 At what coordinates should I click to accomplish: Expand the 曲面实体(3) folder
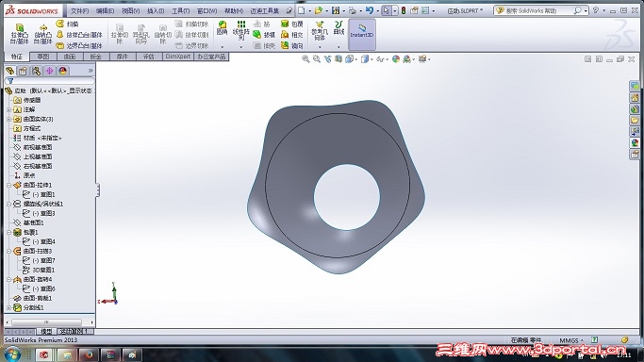[x=9, y=119]
